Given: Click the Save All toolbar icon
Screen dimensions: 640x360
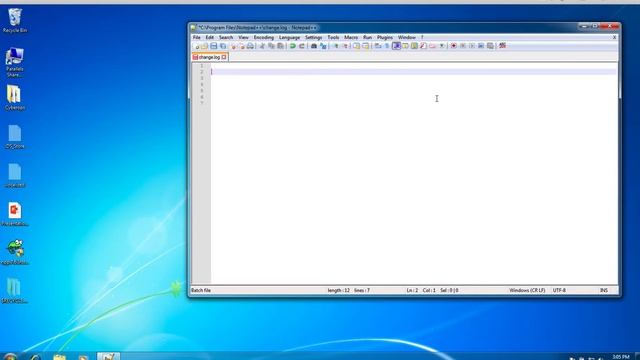Looking at the screenshot, I should click(x=223, y=46).
